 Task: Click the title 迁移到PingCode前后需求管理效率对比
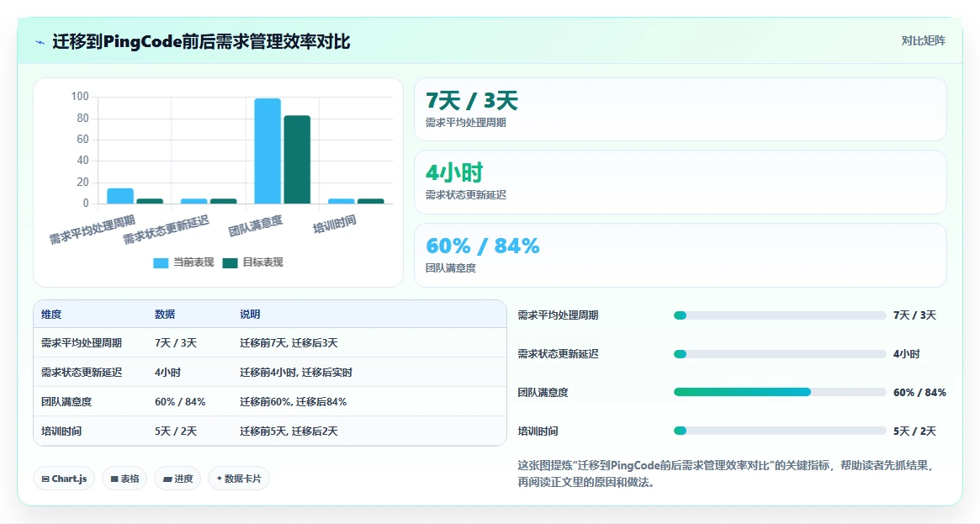[x=201, y=42]
